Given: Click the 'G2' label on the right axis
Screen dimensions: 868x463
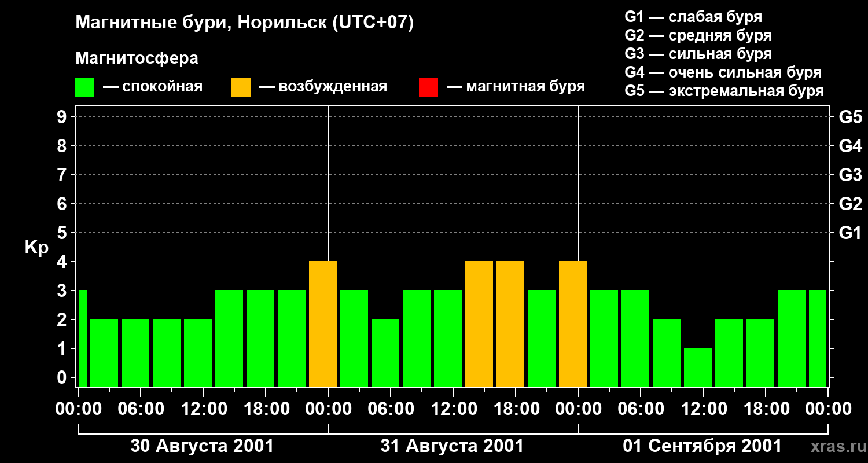Looking at the screenshot, I should 850,204.
